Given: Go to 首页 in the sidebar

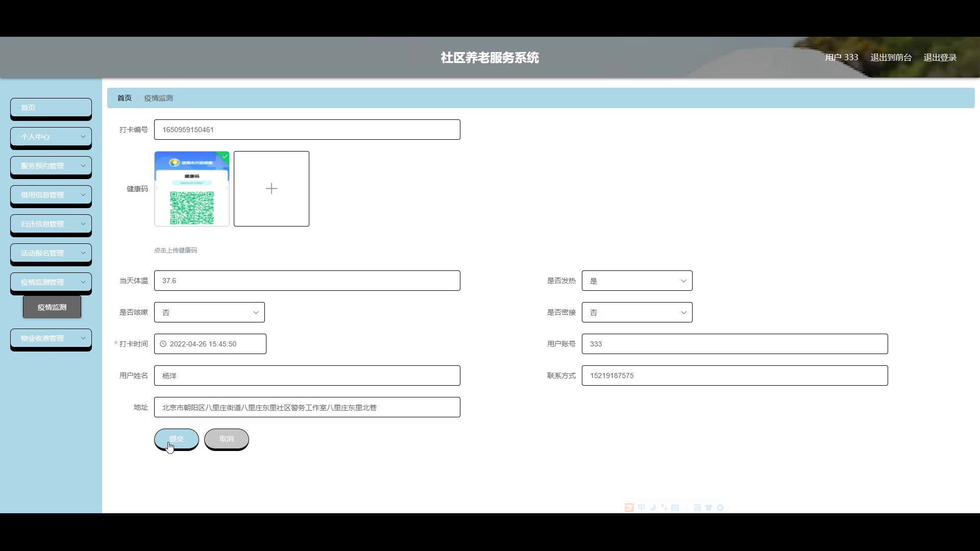Looking at the screenshot, I should pyautogui.click(x=51, y=108).
